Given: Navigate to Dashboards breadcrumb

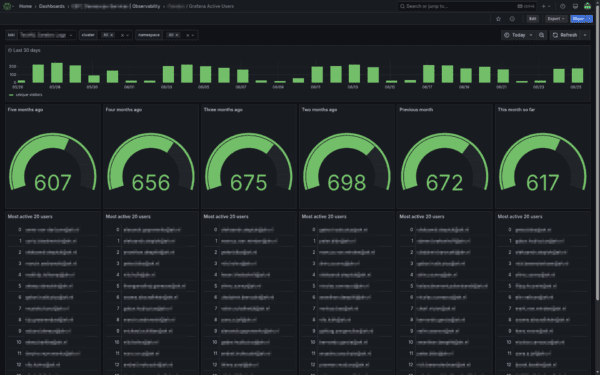Looking at the screenshot, I should [x=52, y=6].
